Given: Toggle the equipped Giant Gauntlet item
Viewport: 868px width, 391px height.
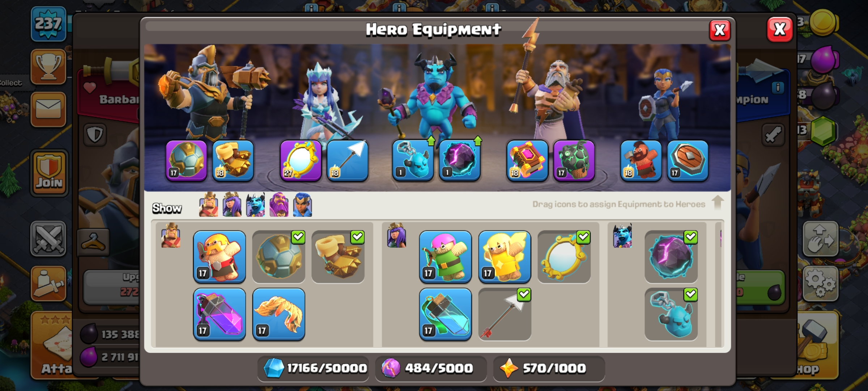Looking at the screenshot, I should point(338,257).
